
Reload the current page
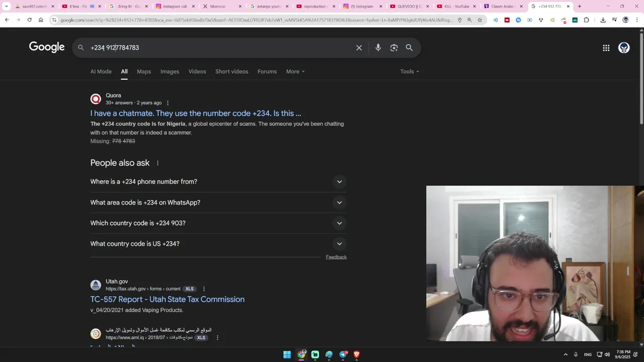(29, 20)
